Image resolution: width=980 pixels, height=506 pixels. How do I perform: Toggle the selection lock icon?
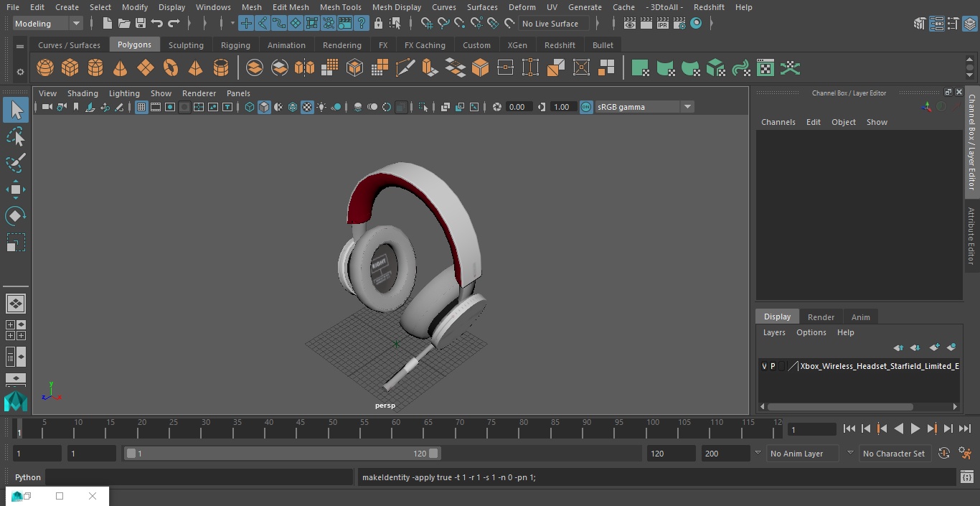click(x=378, y=24)
